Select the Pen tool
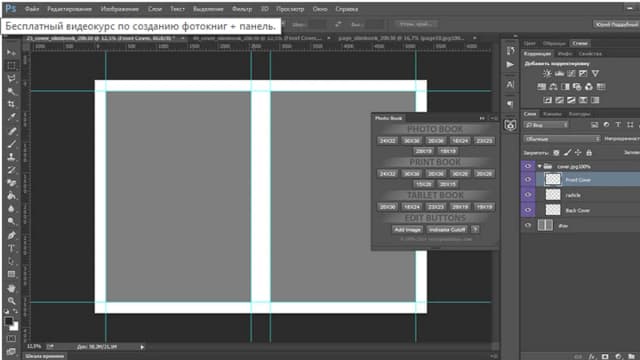 pyautogui.click(x=11, y=235)
